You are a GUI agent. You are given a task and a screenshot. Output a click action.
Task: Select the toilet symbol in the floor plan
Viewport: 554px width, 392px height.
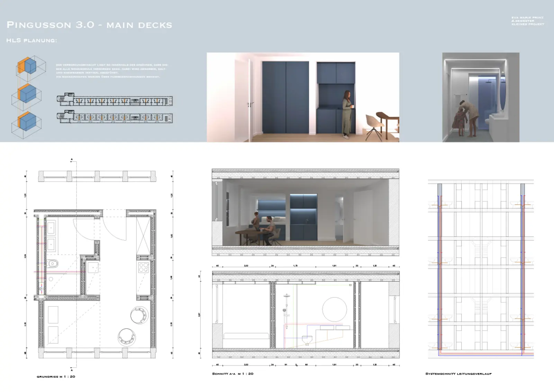[53, 264]
